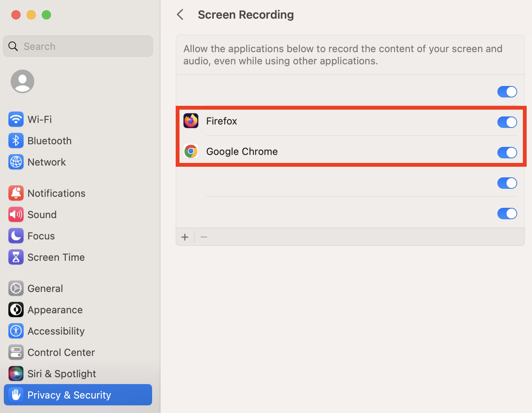Select Control Center in the sidebar
Viewport: 532px width, 413px height.
coord(78,352)
